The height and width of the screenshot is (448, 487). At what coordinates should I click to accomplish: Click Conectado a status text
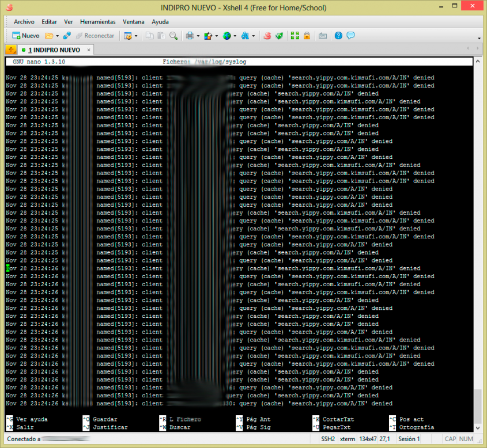(24, 439)
